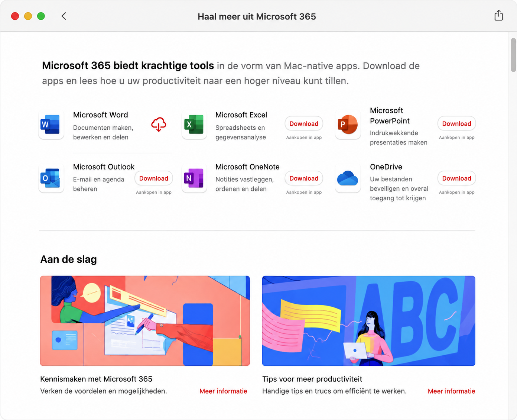Select the Microsoft Word title text
517x420 pixels.
coord(101,115)
